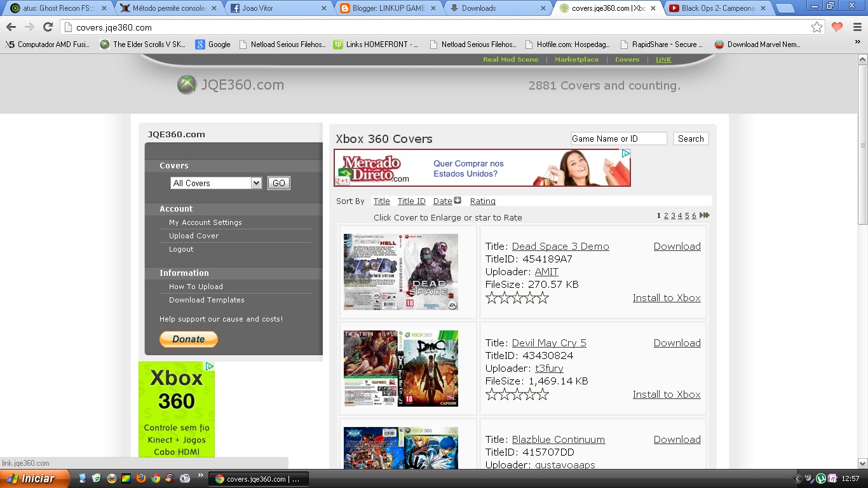Rate Devil May Cry 5 five stars
Screen dimensions: 868x488
pos(542,394)
